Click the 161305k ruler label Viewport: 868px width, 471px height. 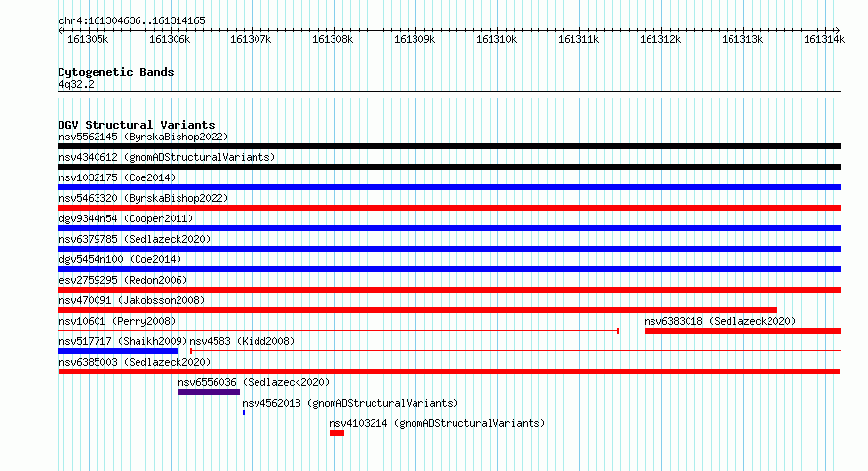coord(88,39)
